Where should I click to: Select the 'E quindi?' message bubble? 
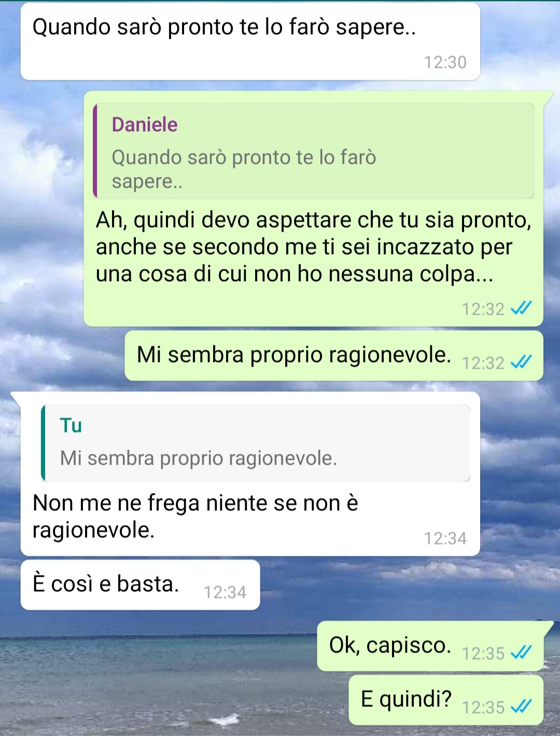point(446,700)
